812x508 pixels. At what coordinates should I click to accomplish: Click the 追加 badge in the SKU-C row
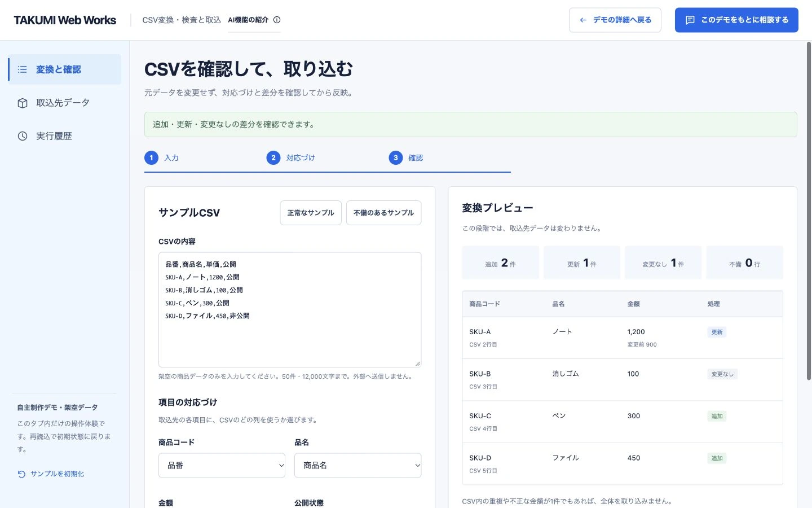(x=717, y=416)
